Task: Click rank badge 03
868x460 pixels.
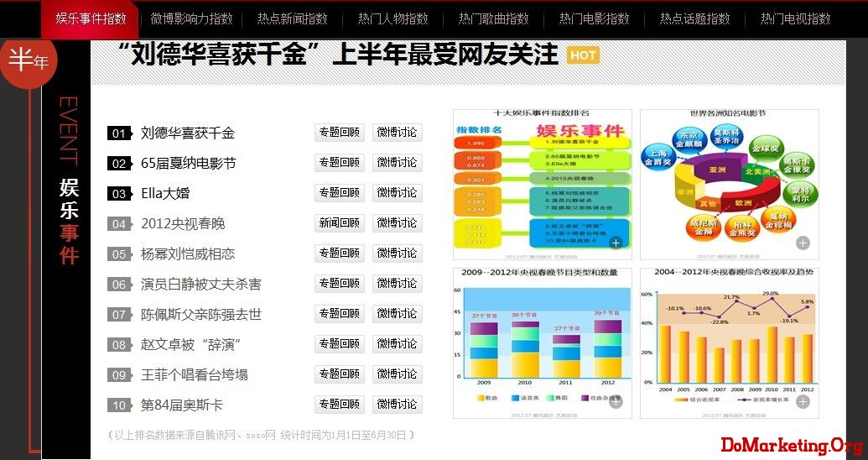Action: click(x=120, y=194)
